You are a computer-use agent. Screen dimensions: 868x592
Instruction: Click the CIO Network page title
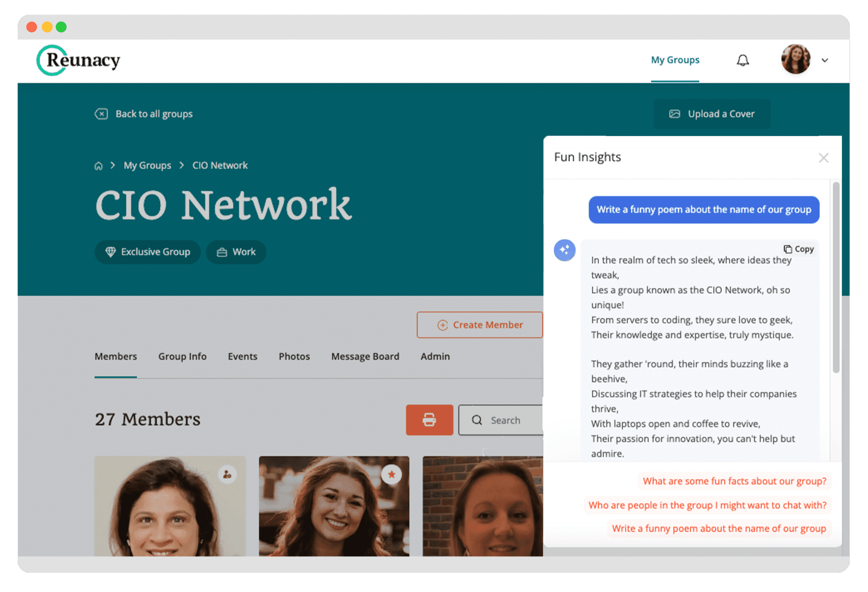(x=223, y=205)
